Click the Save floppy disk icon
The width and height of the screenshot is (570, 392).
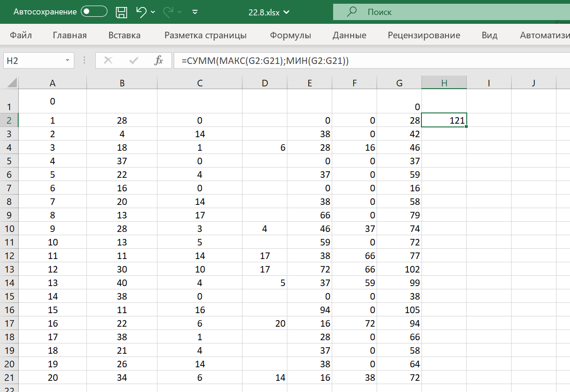pyautogui.click(x=121, y=12)
